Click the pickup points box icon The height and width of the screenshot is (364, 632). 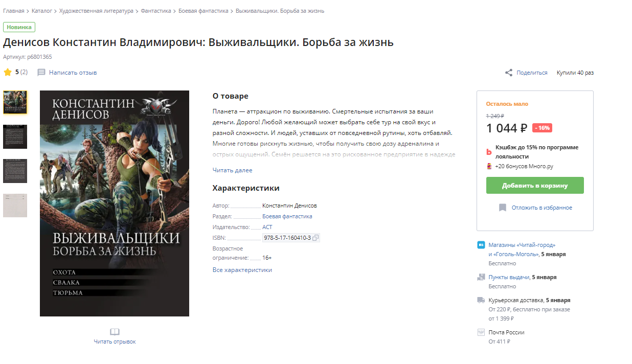pyautogui.click(x=481, y=277)
